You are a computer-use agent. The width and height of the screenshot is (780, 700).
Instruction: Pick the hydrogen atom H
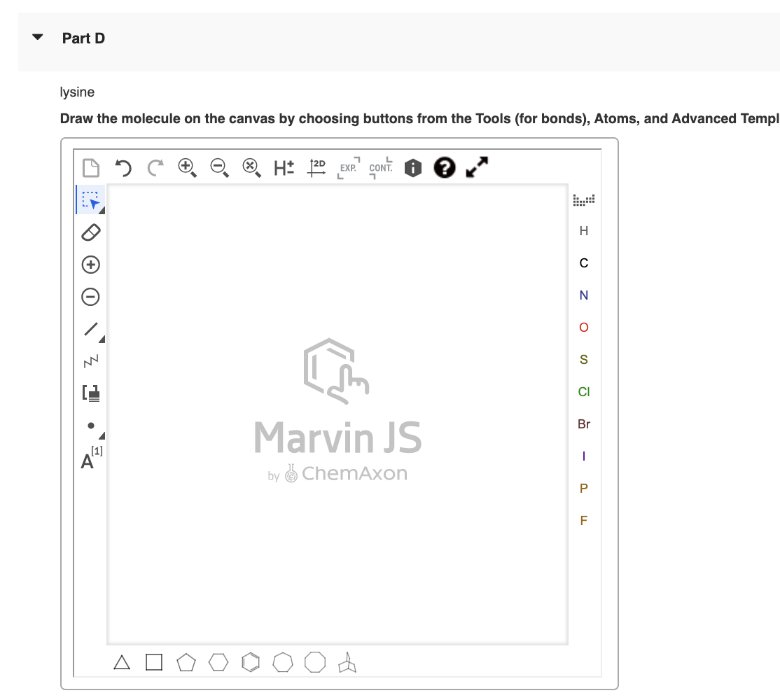click(x=584, y=231)
